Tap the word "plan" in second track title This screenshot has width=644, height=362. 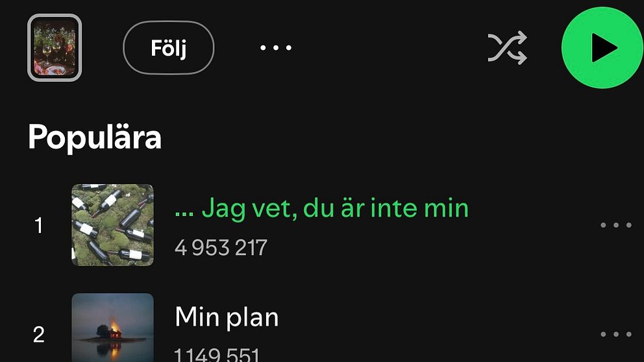pos(253,318)
